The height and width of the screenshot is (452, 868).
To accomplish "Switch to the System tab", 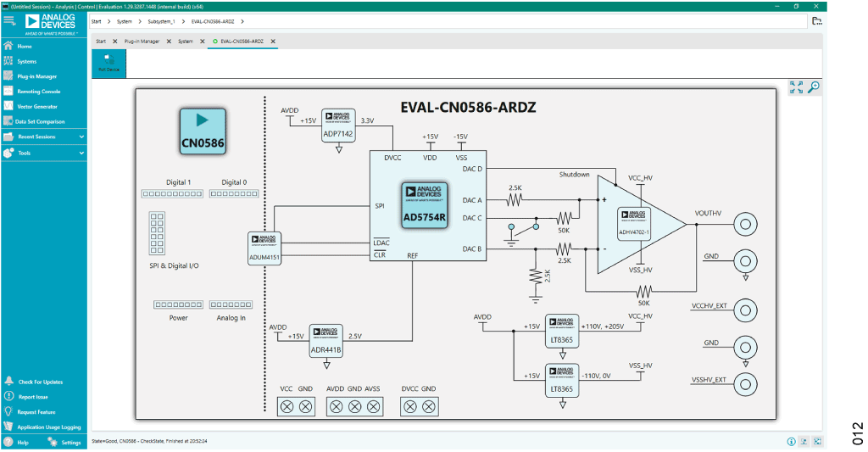I will click(186, 42).
